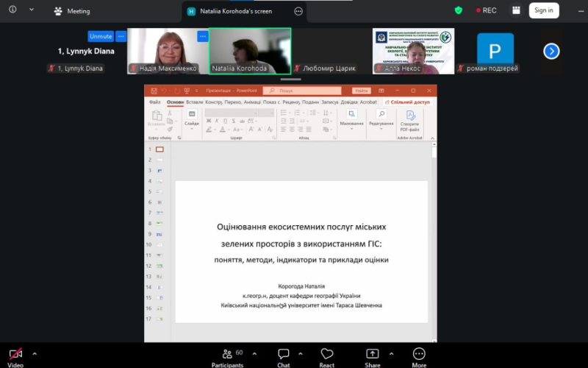Start slideshow from beginning icon
Screen dimensions: 588x368
187,91
